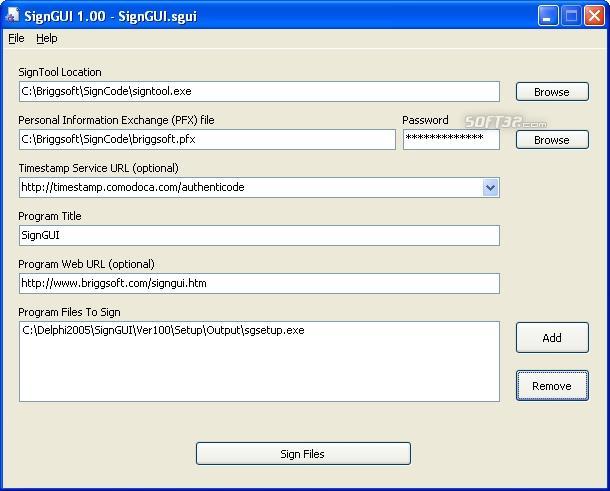The width and height of the screenshot is (610, 491).
Task: Click the Password field
Action: (x=451, y=139)
